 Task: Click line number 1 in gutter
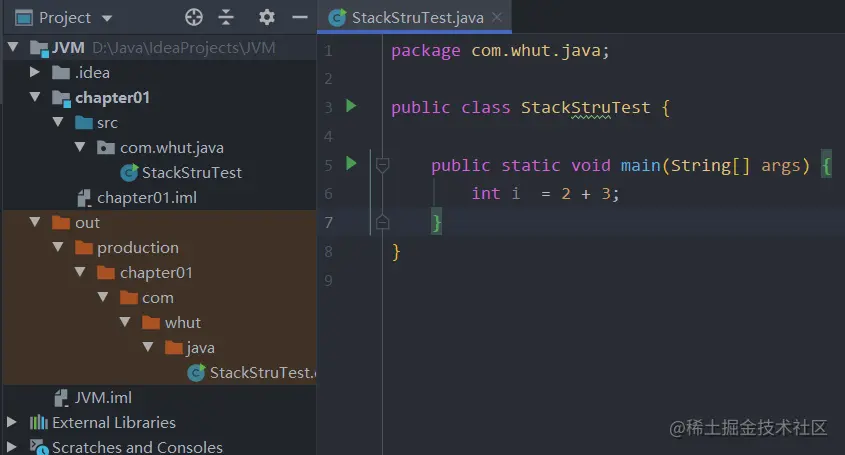coord(328,51)
